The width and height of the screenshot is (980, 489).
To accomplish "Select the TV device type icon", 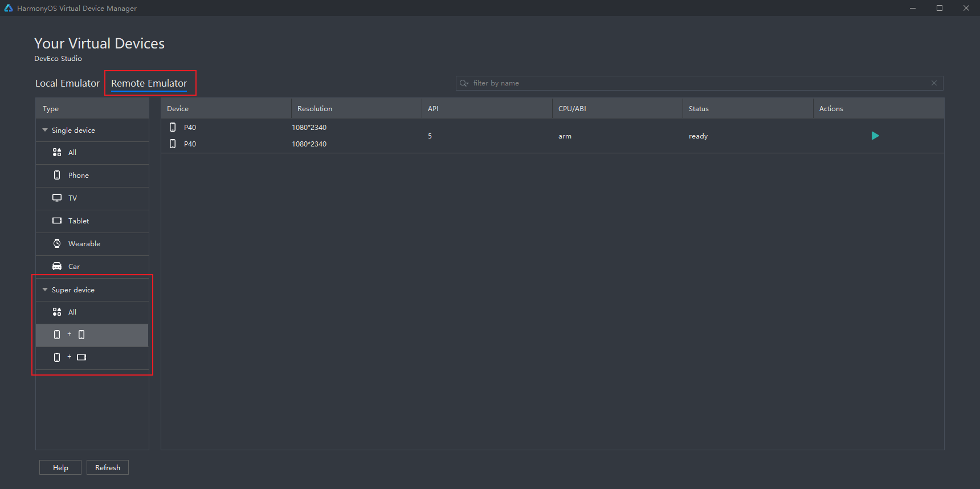I will 57,198.
